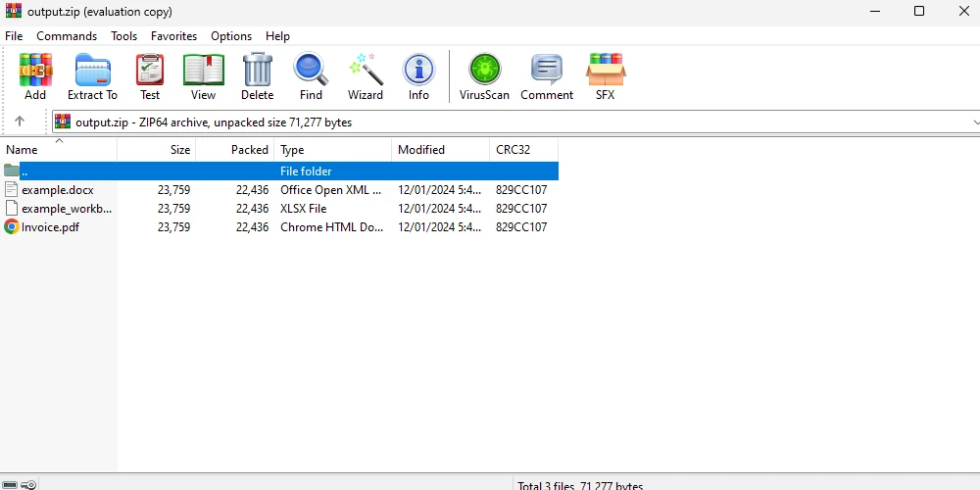Run the Test archive tool
The height and width of the screenshot is (490, 980).
[150, 76]
